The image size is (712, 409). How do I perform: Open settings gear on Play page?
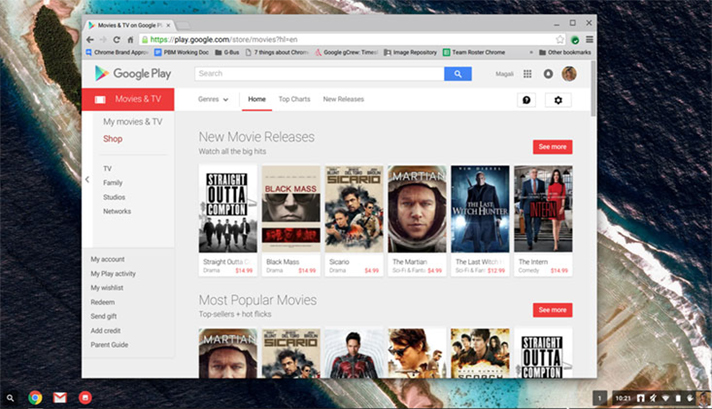558,100
